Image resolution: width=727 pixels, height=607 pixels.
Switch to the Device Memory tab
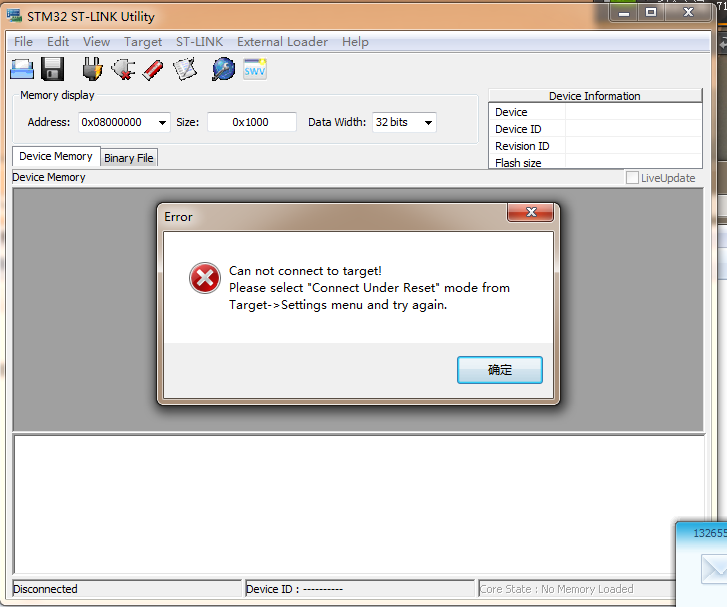(56, 156)
